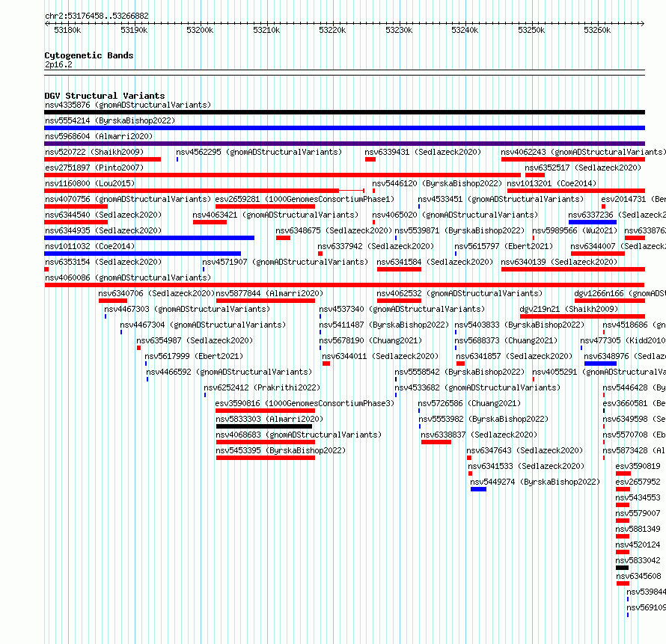Click the 53220k ruler tick label
This screenshot has width=666, height=644.
tap(332, 30)
